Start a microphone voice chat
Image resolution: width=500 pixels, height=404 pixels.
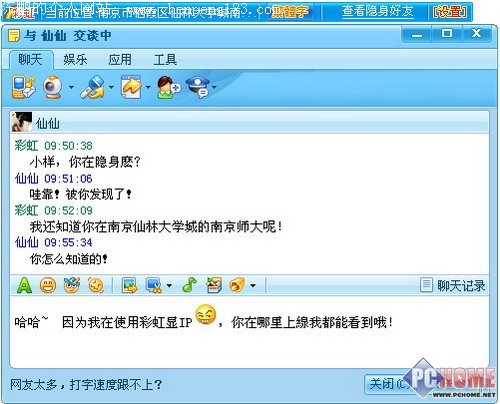(x=93, y=87)
